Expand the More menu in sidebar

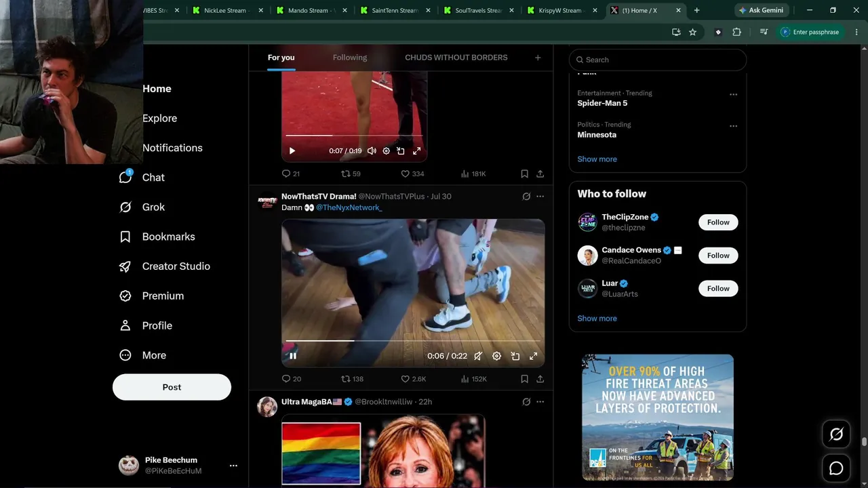click(x=142, y=355)
